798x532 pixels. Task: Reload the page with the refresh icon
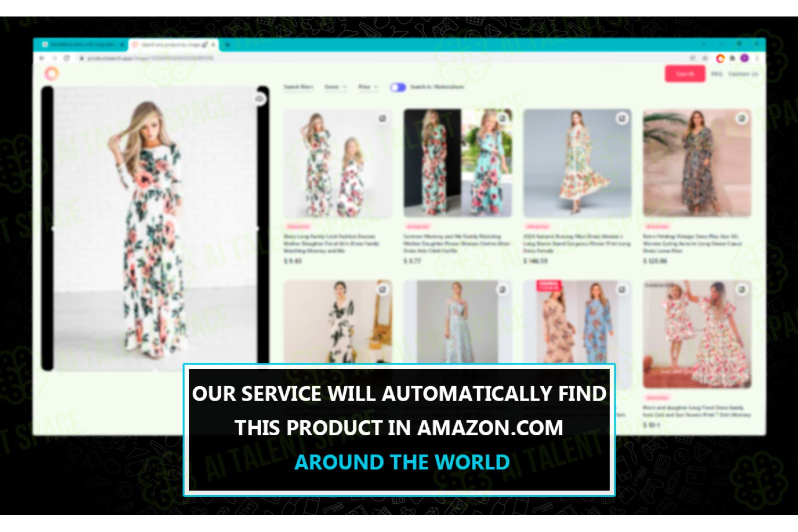tap(67, 58)
